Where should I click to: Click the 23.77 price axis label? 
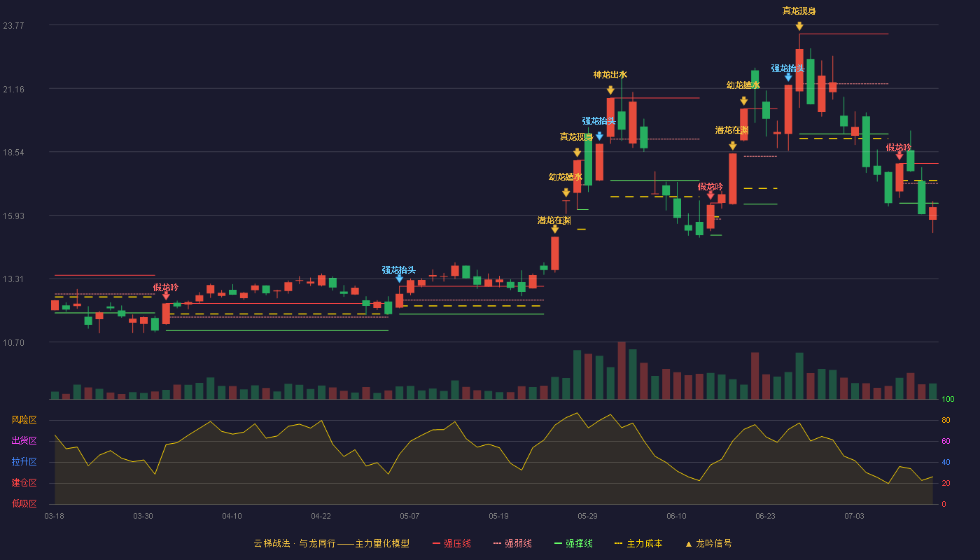click(13, 25)
